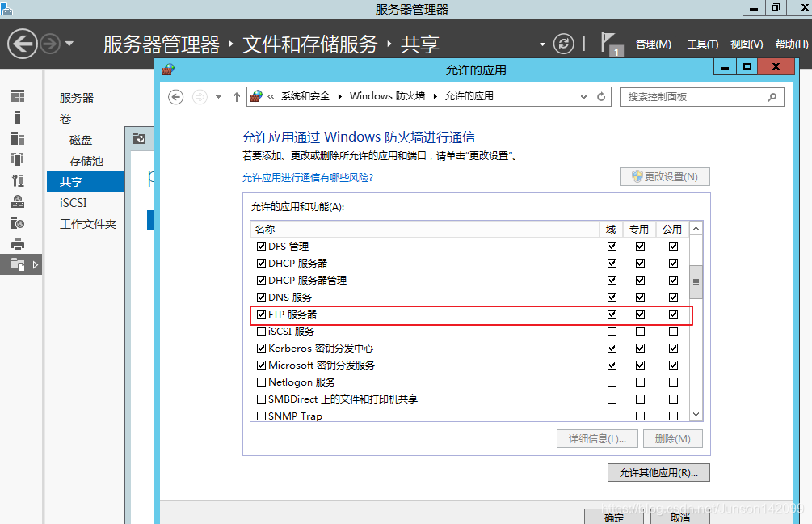
Task: Click the DNS role icon in sidebar
Action: tap(18, 201)
